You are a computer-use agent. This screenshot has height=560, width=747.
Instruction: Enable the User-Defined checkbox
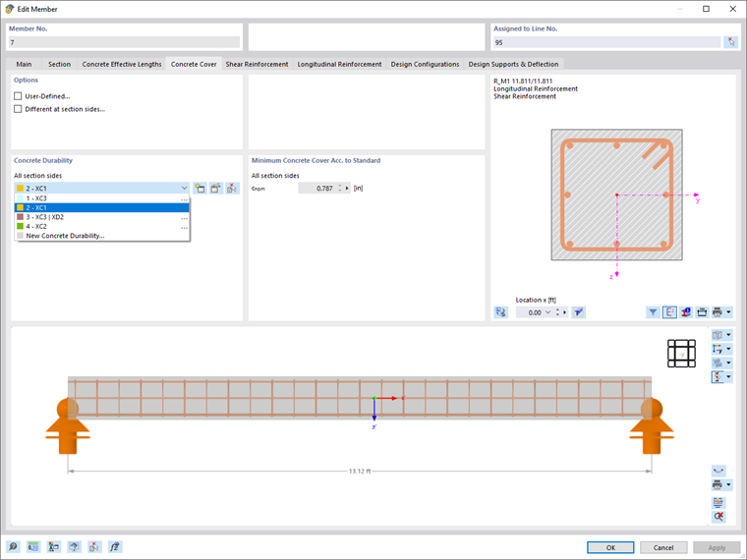click(18, 96)
